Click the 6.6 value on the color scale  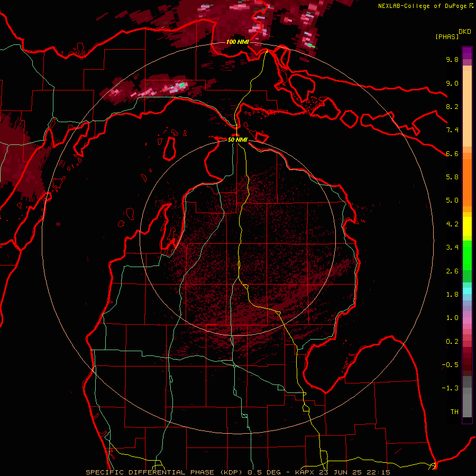pos(452,153)
